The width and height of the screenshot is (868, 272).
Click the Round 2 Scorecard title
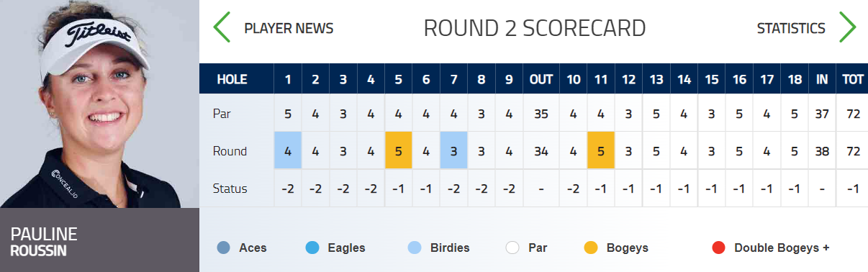[x=535, y=29]
